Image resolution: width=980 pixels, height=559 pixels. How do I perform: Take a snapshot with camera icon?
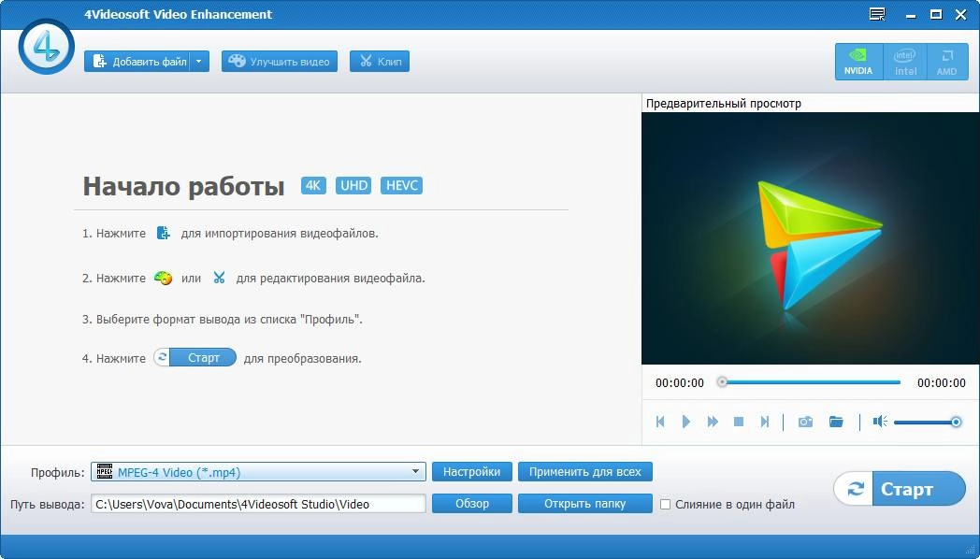(806, 422)
